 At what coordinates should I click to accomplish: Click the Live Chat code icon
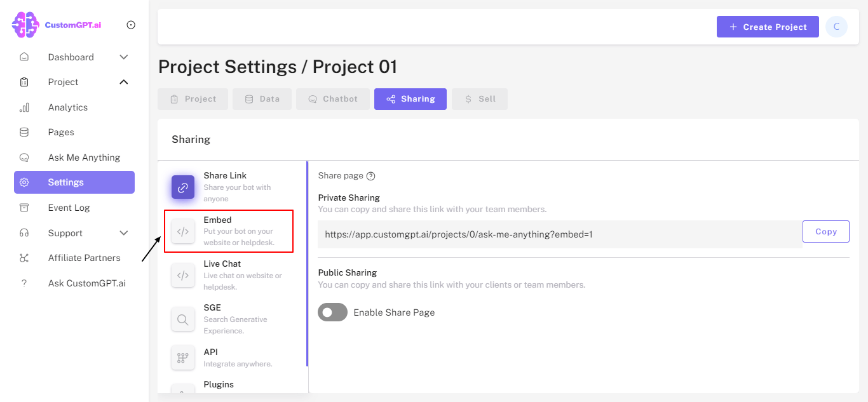click(183, 276)
